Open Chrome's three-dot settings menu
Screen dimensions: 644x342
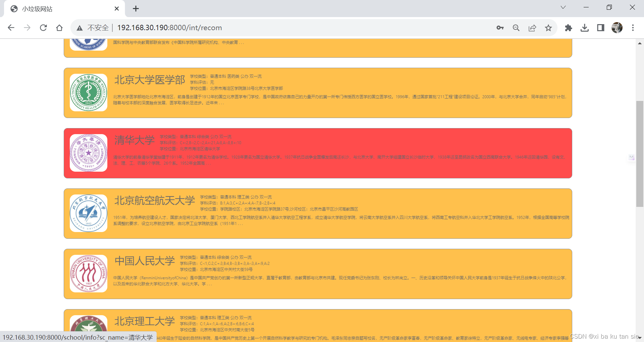633,28
